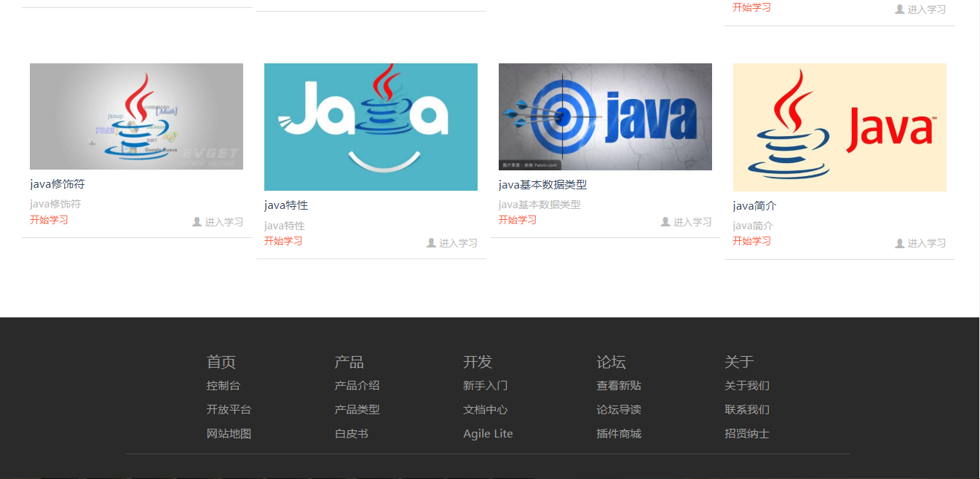This screenshot has height=479, width=980.
Task: Open the java特性 course title
Action: pos(286,205)
